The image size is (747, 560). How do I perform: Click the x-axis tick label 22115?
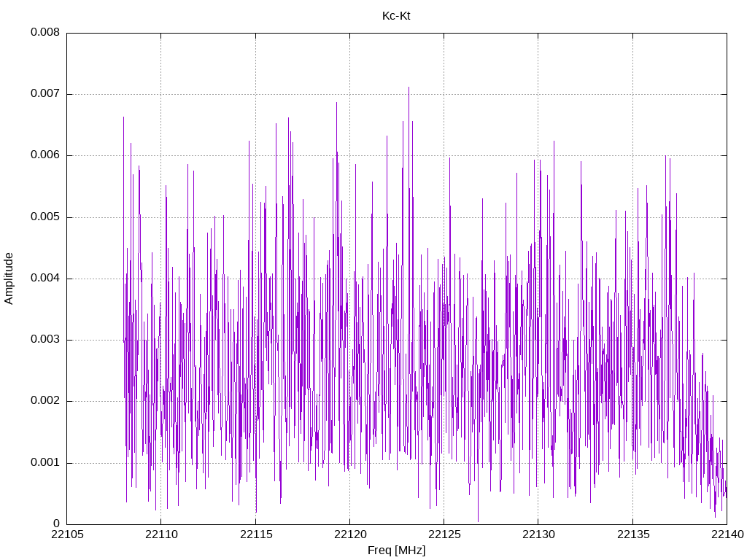(256, 534)
